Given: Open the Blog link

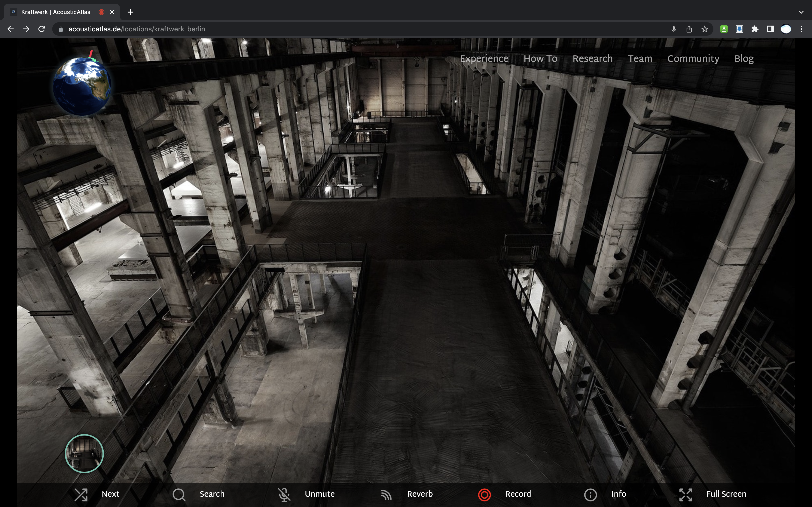Looking at the screenshot, I should [744, 59].
